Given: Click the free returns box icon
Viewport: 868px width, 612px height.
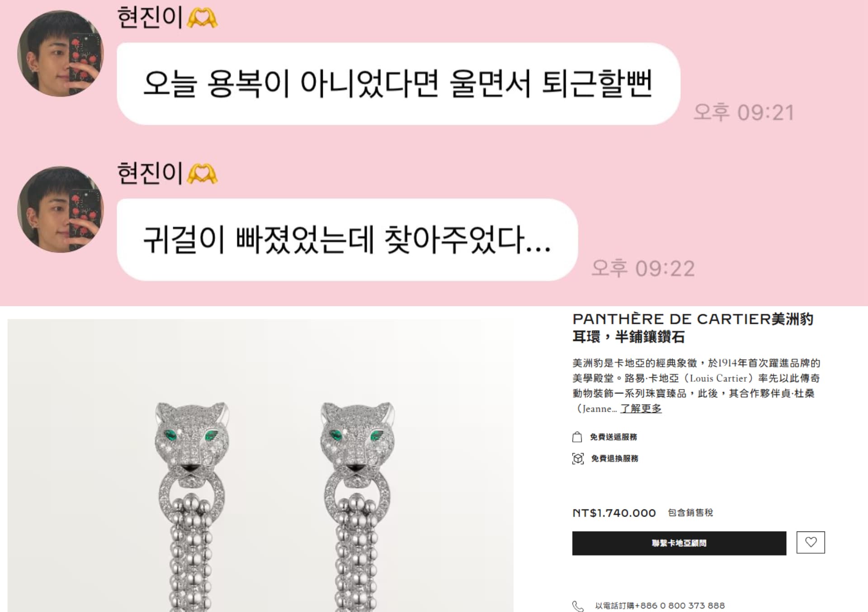Looking at the screenshot, I should pyautogui.click(x=578, y=459).
